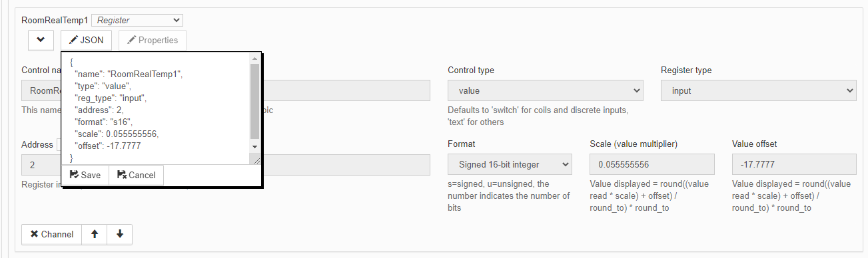Click the Value offset field
The height and width of the screenshot is (258, 868).
point(794,164)
